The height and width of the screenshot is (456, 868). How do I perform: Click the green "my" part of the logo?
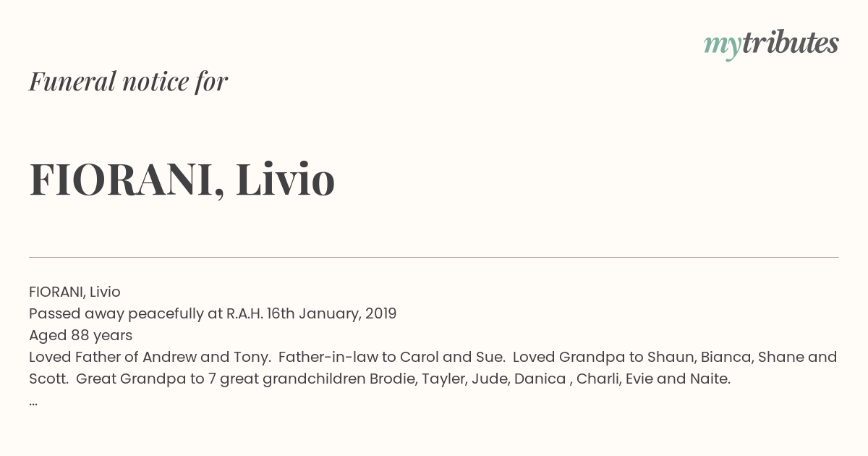[x=722, y=47]
